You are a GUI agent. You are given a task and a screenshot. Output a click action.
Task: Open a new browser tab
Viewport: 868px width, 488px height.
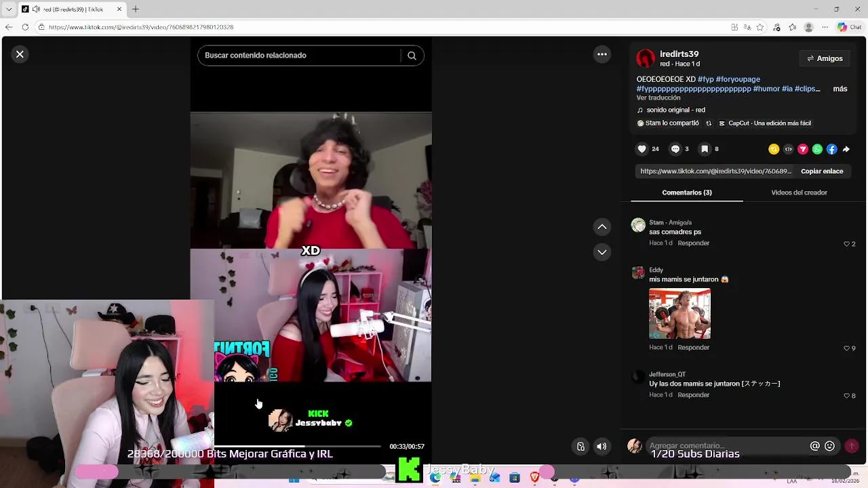coord(135,9)
